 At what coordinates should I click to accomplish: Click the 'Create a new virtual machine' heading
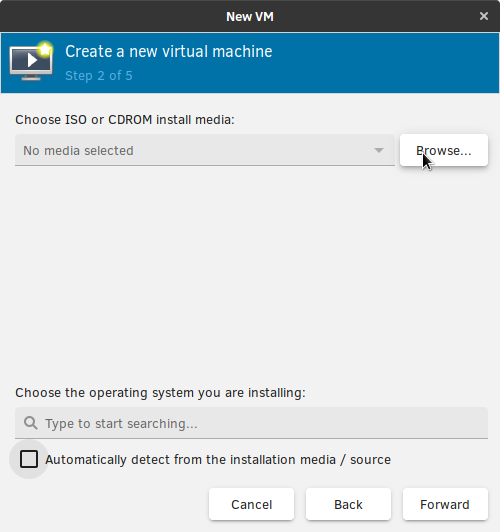click(169, 52)
